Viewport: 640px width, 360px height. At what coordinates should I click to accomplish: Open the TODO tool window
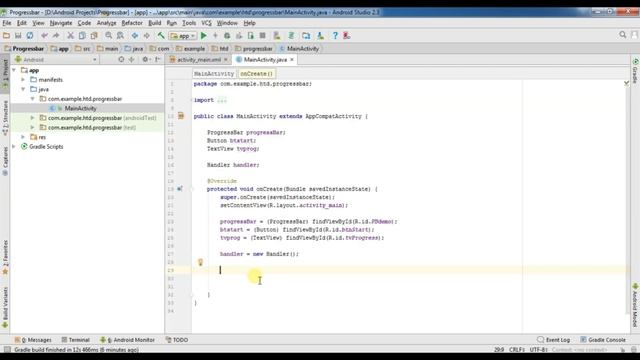177,340
